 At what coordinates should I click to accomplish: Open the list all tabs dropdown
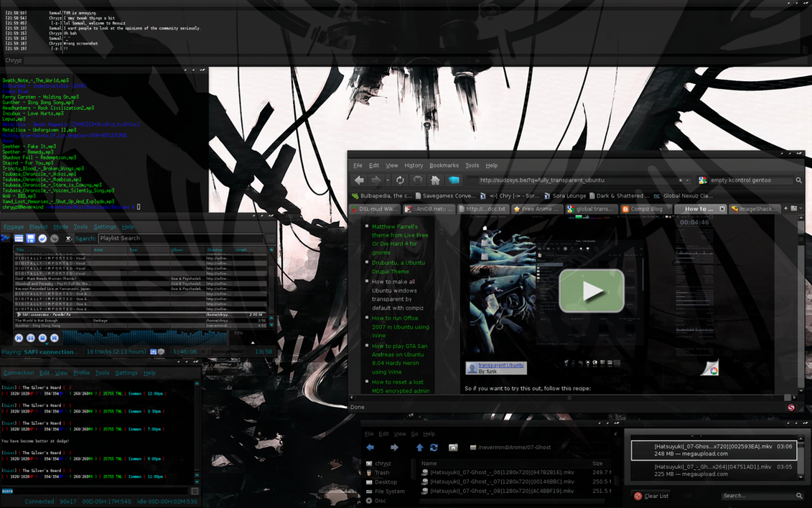(801, 208)
